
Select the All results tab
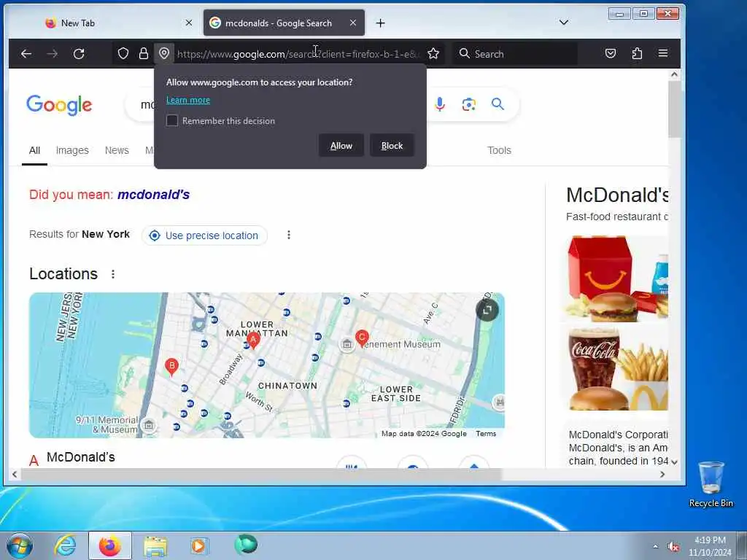click(34, 150)
